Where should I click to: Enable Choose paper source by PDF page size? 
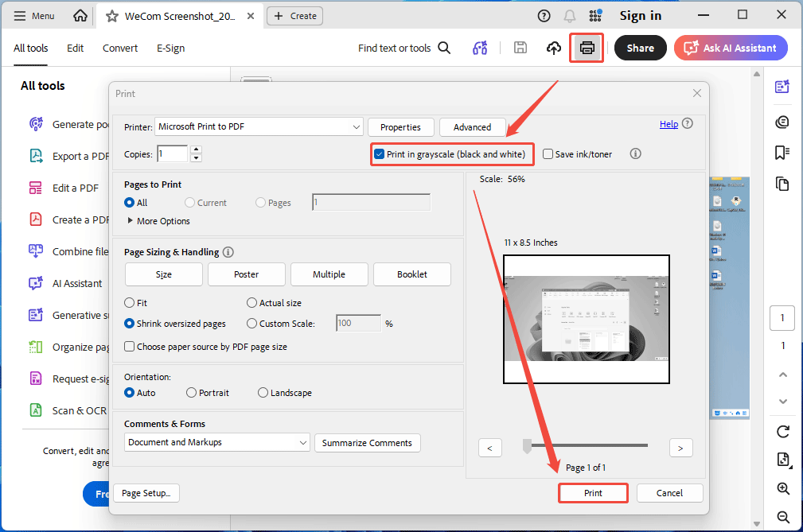pyautogui.click(x=130, y=346)
